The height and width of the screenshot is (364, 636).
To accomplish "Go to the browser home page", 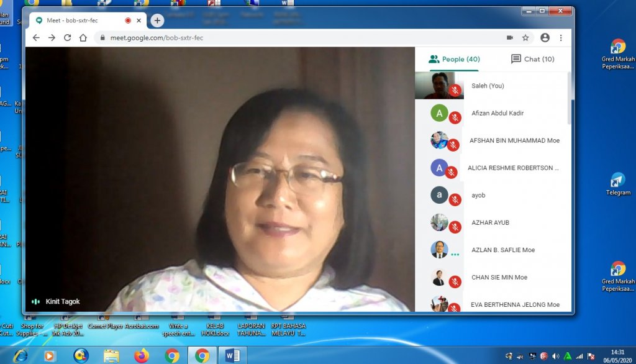I will tap(83, 38).
